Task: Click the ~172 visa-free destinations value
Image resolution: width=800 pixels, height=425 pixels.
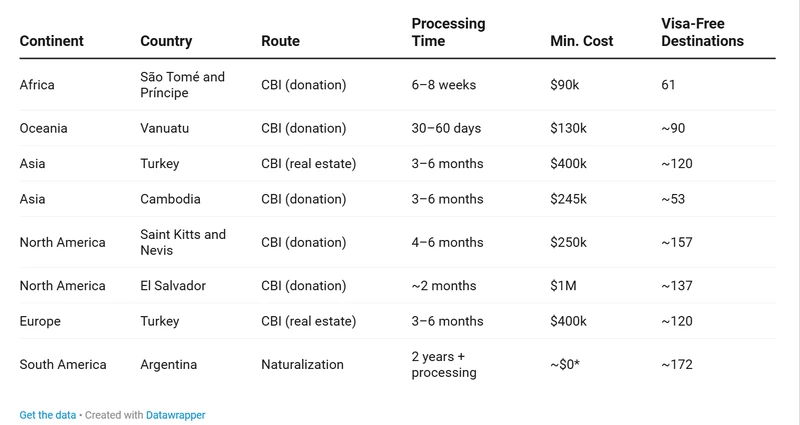Action: [x=677, y=365]
